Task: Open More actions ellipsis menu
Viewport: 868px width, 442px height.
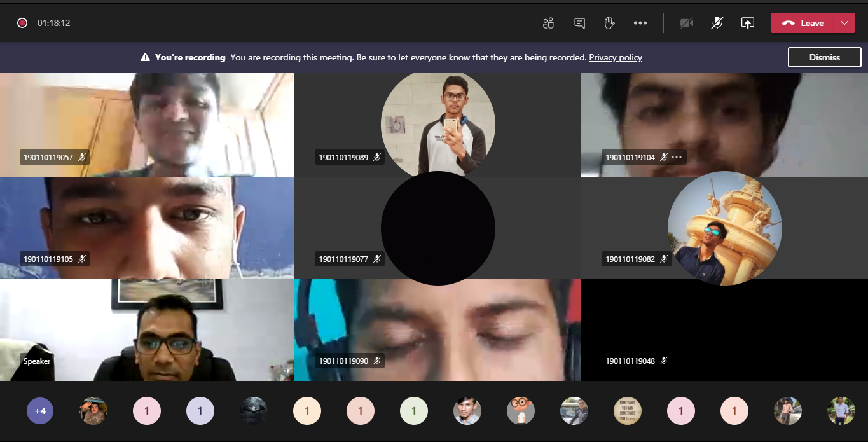Action: (x=640, y=23)
